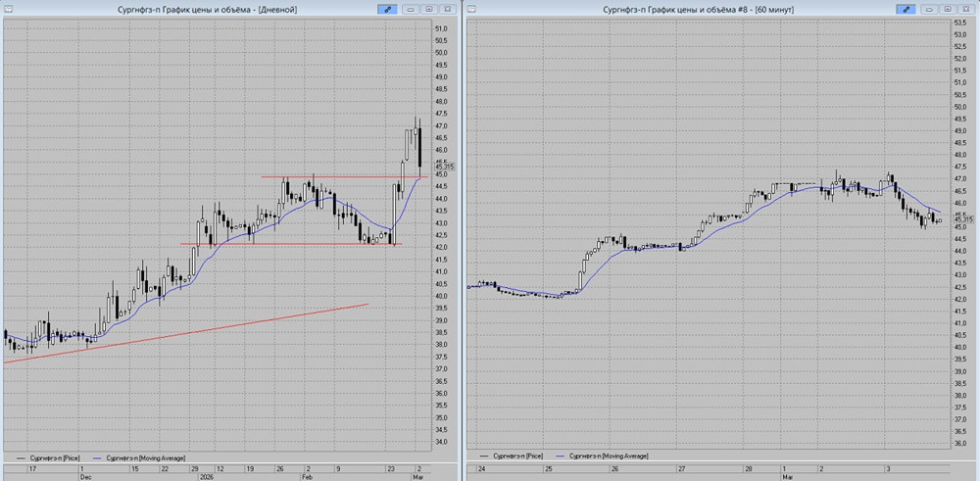The image size is (980, 481).
Task: Click the link/pin icon in 60-minute chart title bar
Action: click(x=906, y=9)
